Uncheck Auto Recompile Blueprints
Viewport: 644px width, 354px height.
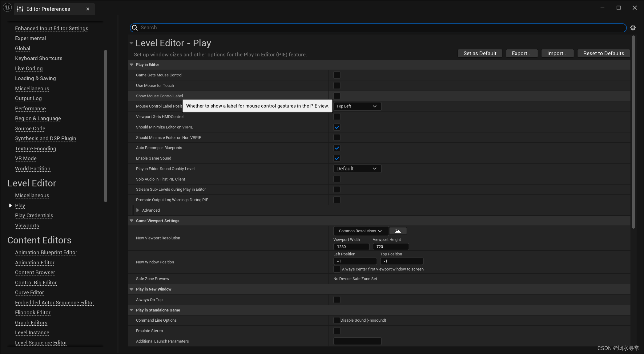337,148
